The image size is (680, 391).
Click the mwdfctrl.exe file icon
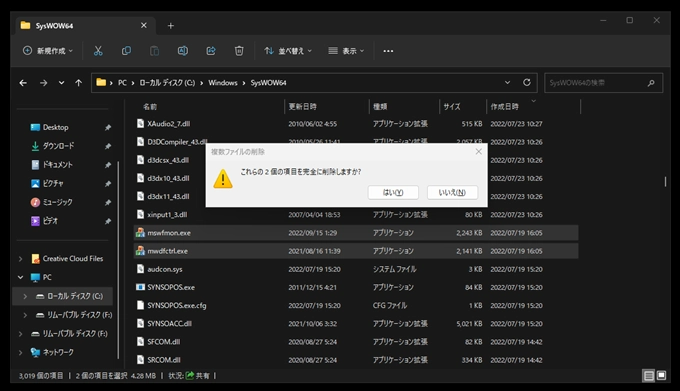tap(140, 251)
